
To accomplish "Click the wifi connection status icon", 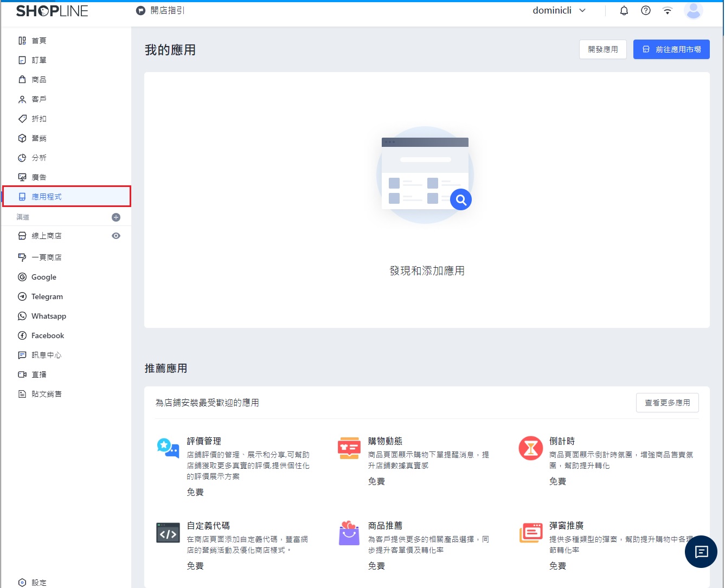I will (668, 11).
